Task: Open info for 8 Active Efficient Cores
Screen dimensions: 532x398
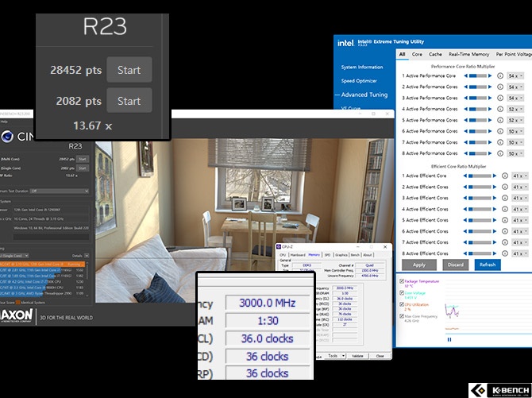Action: (505, 253)
